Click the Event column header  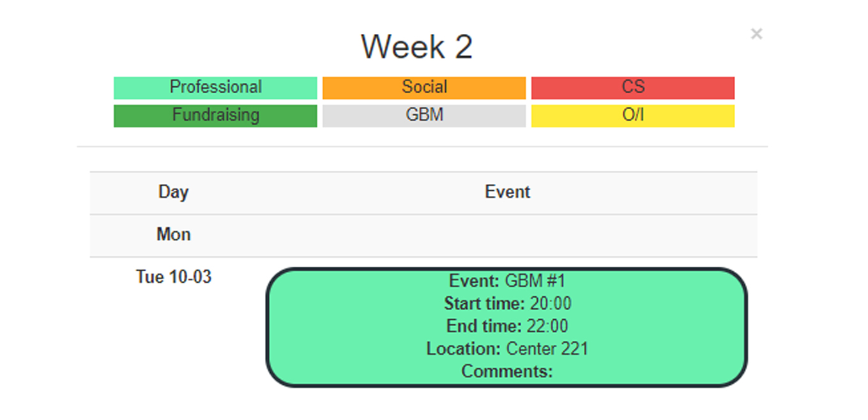pos(507,192)
